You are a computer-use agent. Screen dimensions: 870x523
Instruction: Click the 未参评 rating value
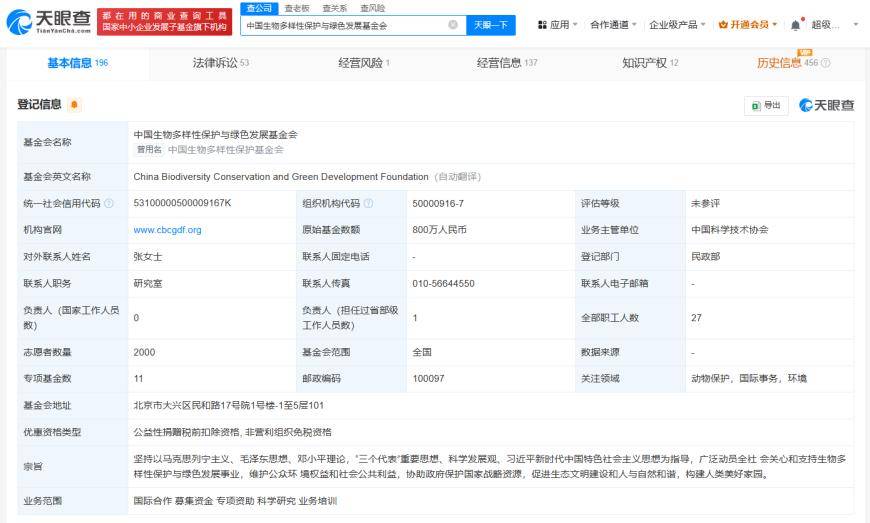[x=705, y=204]
